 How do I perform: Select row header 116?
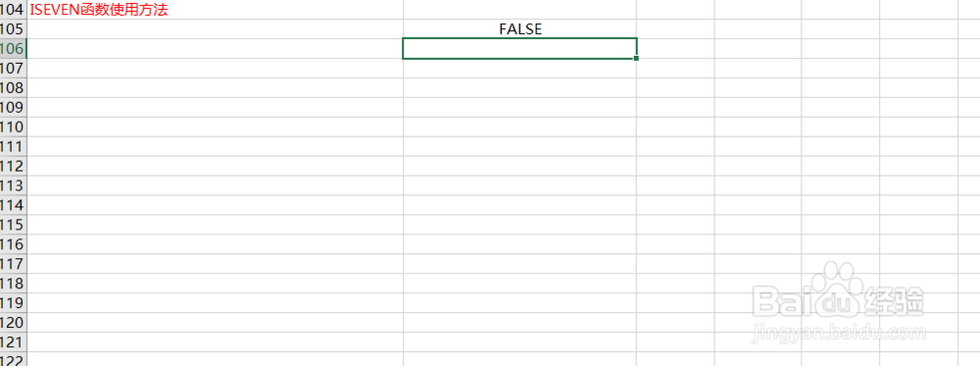[x=13, y=244]
